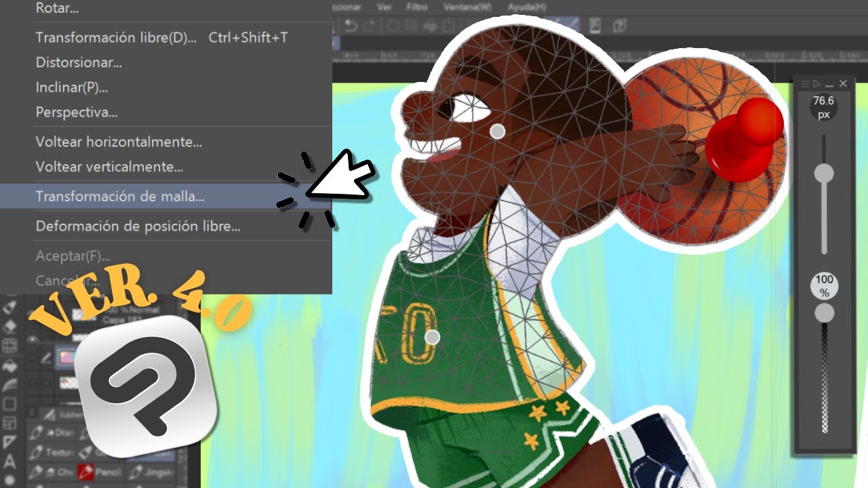Select the Fill bucket tool
Image resolution: width=868 pixels, height=488 pixels.
point(9,365)
